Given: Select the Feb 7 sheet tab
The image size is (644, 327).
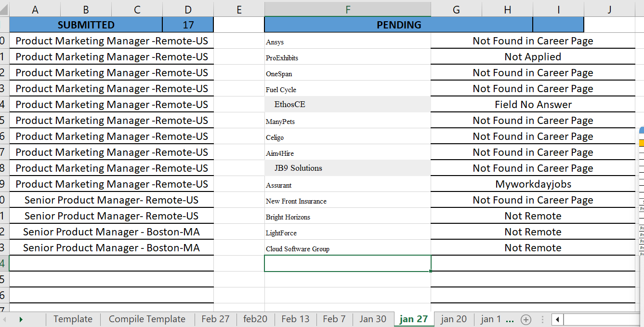Looking at the screenshot, I should tap(334, 319).
